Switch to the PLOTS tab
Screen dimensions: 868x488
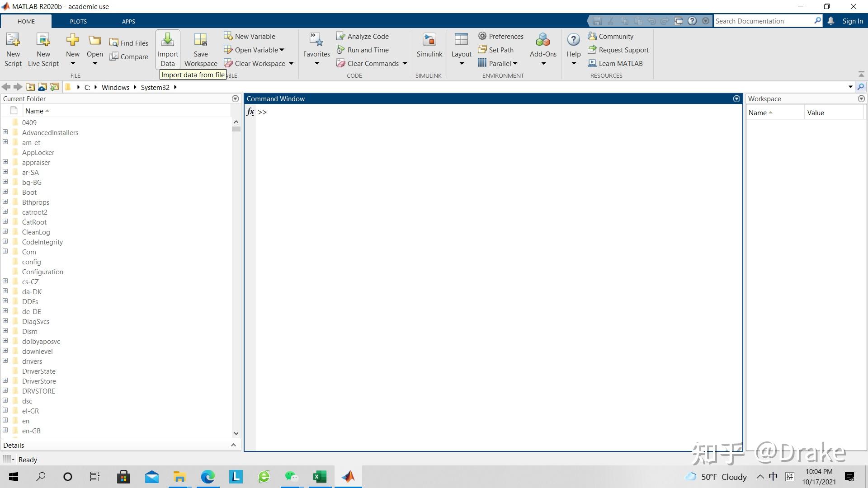(x=78, y=21)
